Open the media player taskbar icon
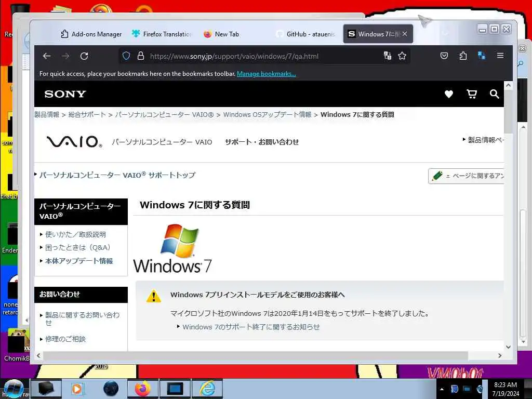Viewport: 532px width, 399px height. pos(77,389)
